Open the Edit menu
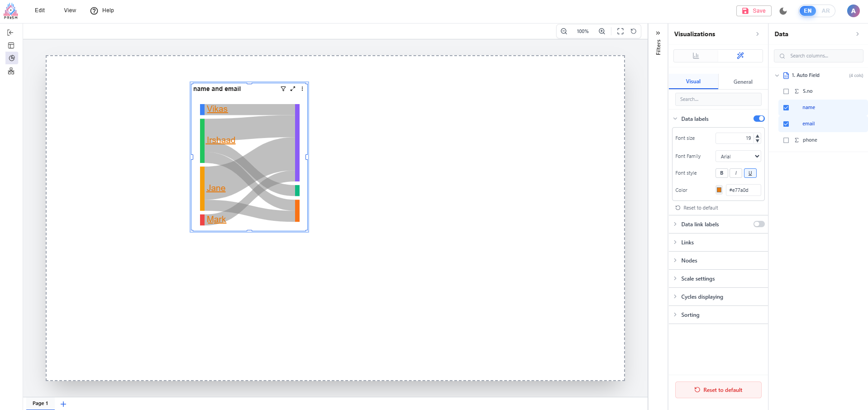868x410 pixels. click(40, 10)
